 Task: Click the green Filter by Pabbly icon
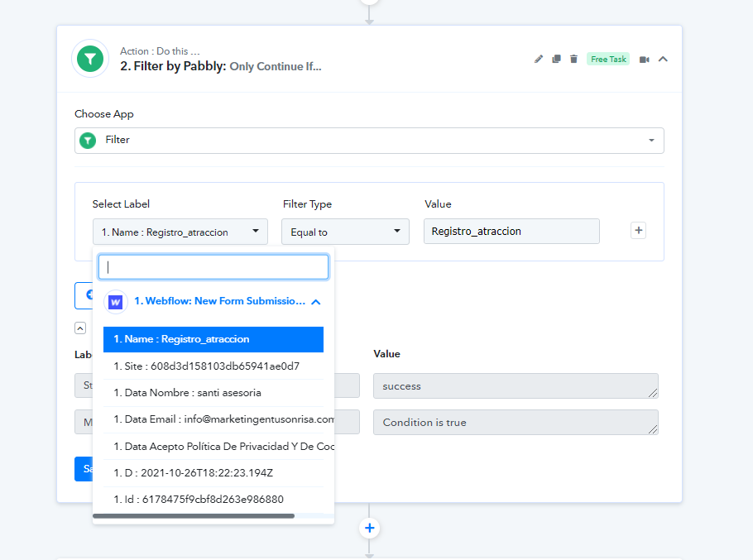89,59
